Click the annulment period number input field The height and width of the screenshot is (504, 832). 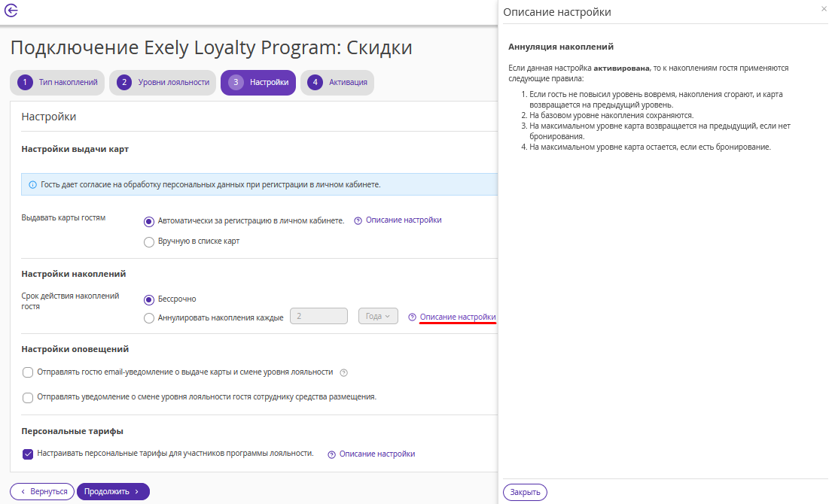click(x=319, y=316)
